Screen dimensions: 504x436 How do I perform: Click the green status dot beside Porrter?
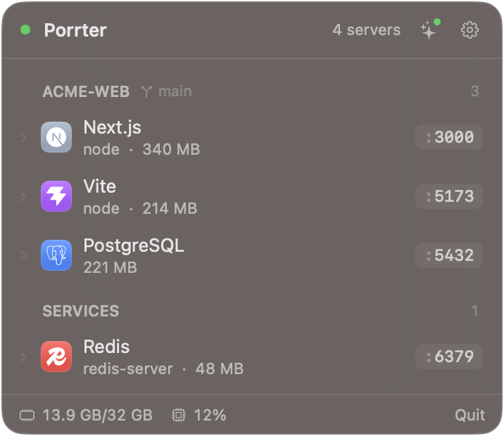(25, 30)
